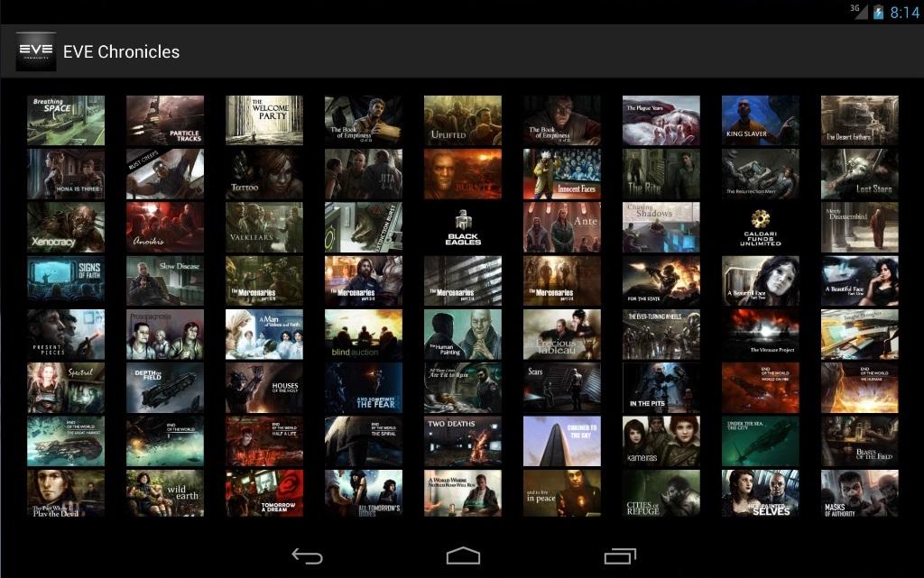Tap the Android home navigation icon

[x=463, y=556]
